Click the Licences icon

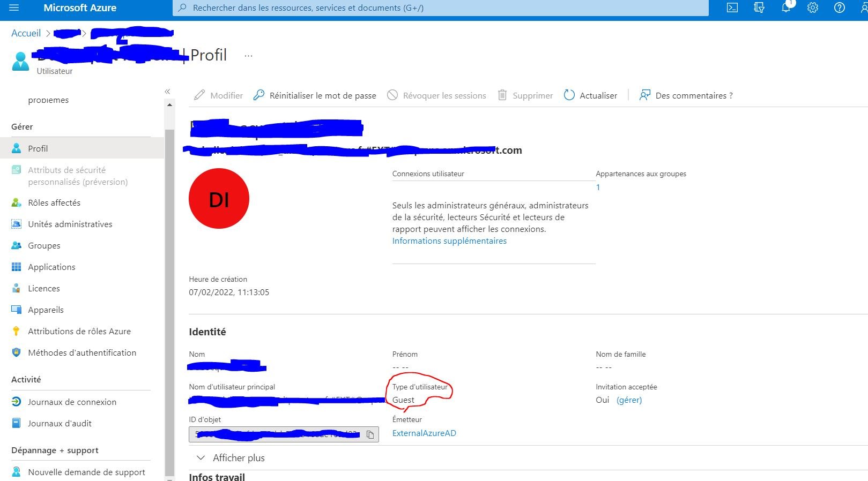click(x=17, y=288)
